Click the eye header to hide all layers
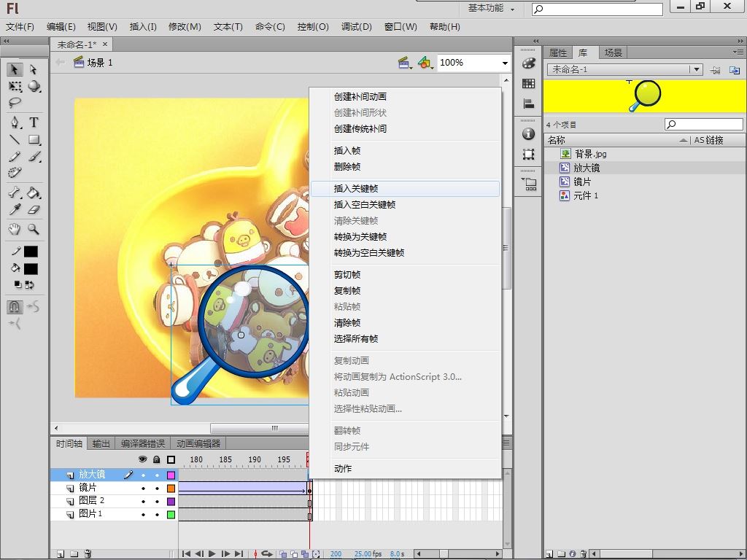Image resolution: width=747 pixels, height=560 pixels. (142, 459)
